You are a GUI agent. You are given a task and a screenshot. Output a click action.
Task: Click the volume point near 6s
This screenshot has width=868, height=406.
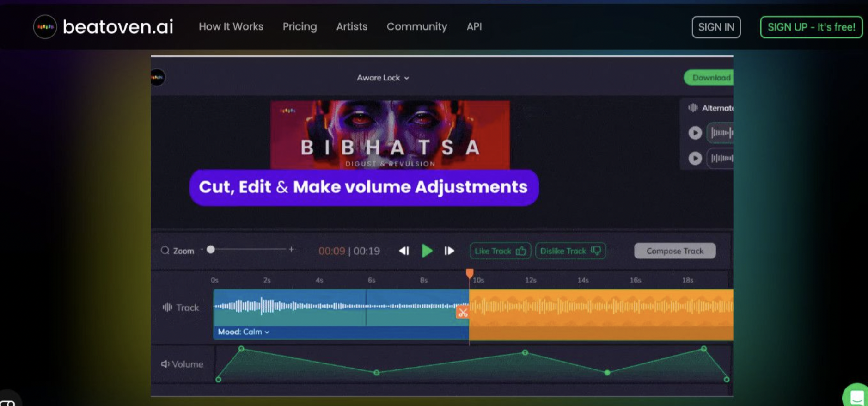tap(377, 373)
